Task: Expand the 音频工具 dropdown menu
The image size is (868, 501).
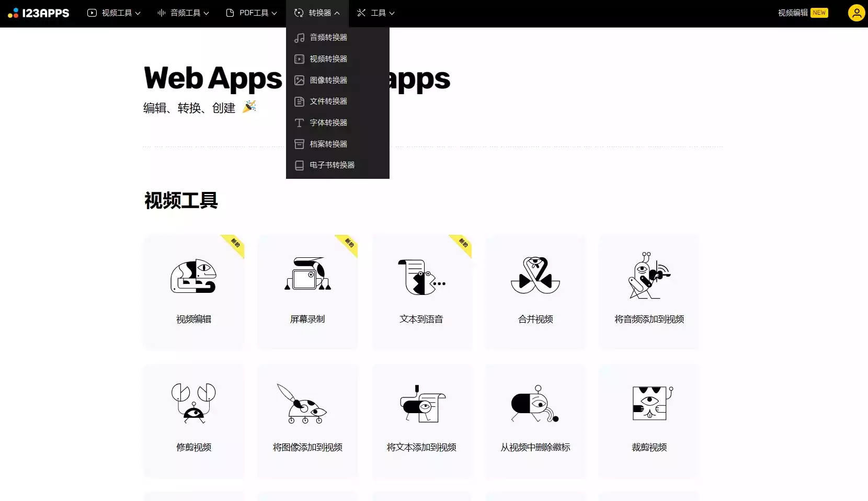Action: point(184,13)
